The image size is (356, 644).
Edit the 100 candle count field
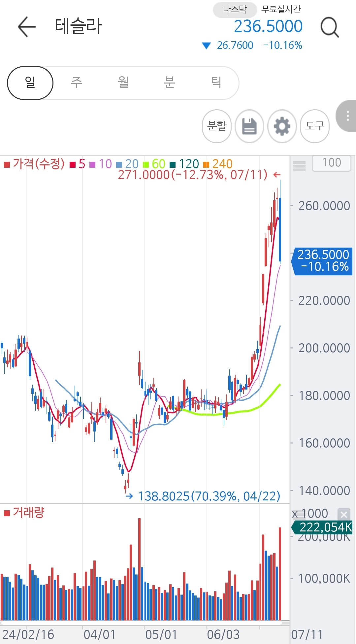click(332, 163)
